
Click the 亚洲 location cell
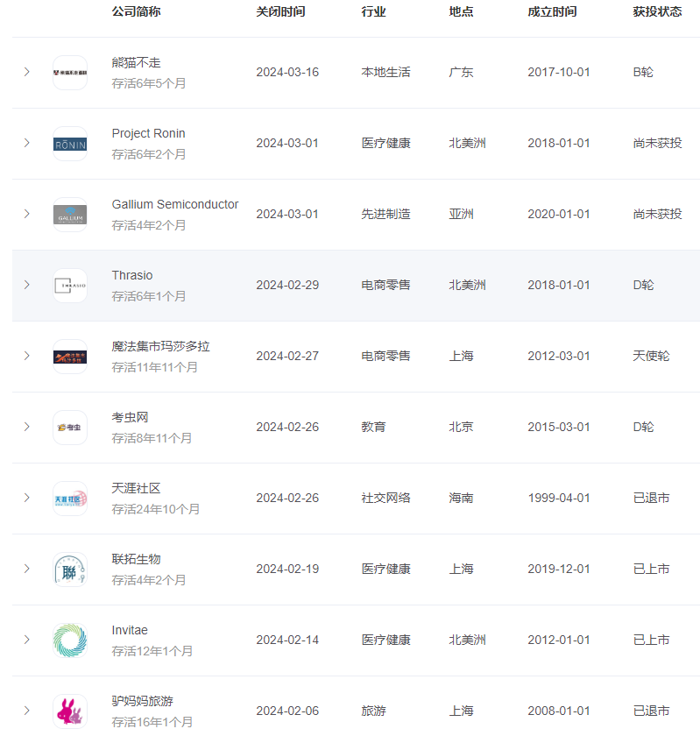461,214
